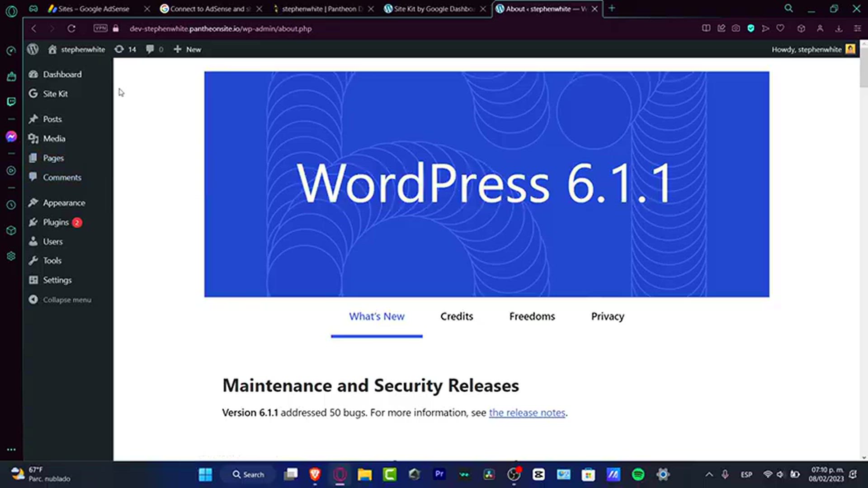868x488 pixels.
Task: Open Site Kit in the sidebar
Action: point(55,94)
